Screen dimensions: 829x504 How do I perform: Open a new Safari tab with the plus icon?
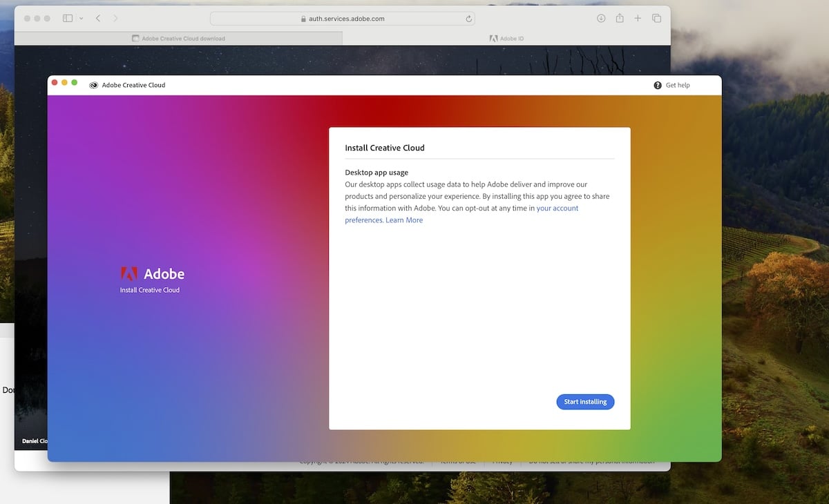pyautogui.click(x=637, y=18)
